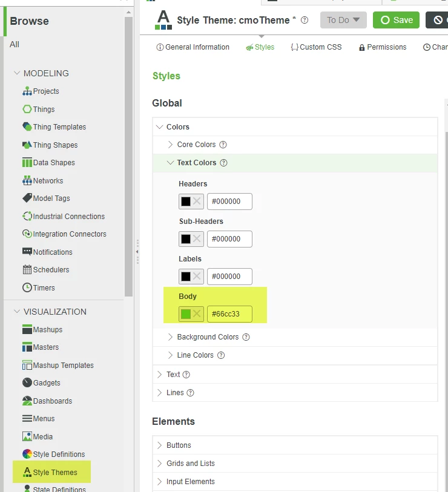
Task: Edit the Headers hex value field
Action: coord(229,202)
